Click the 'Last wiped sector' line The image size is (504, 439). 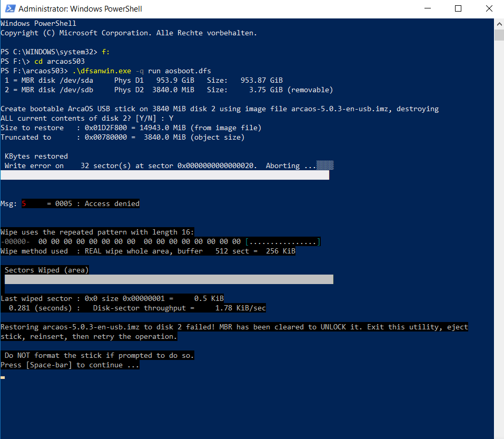(x=112, y=299)
